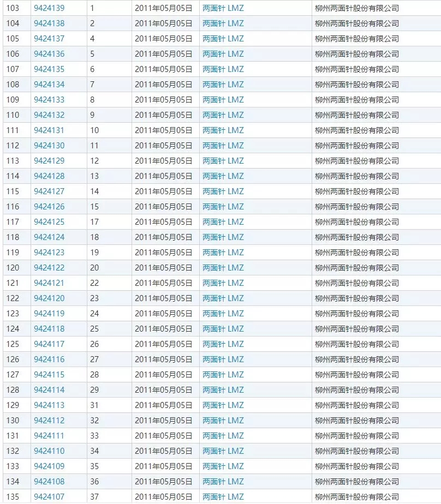Viewport: 441px width, 504px height.
Task: Open registration number 9424121
Action: click(49, 283)
